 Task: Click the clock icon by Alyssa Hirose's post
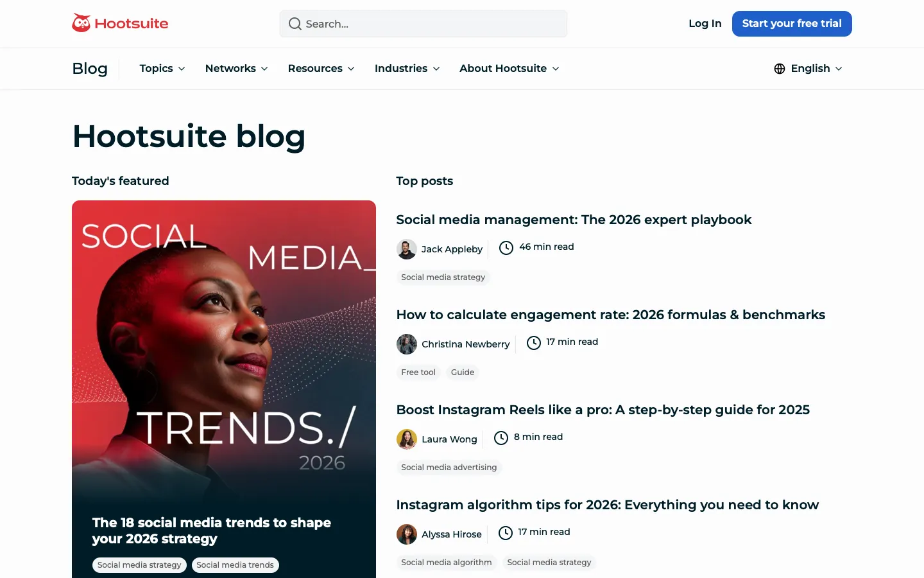[x=506, y=532]
